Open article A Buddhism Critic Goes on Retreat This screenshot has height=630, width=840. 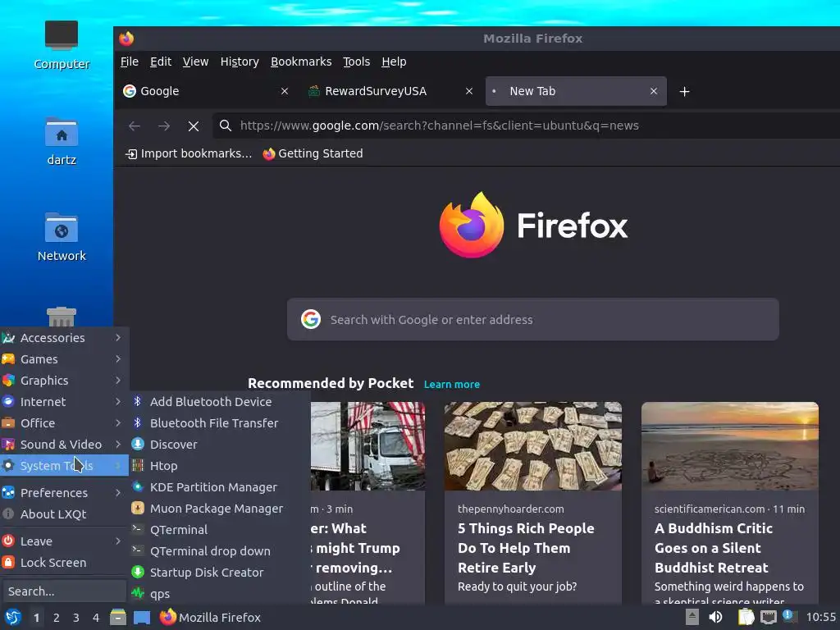[x=713, y=548]
